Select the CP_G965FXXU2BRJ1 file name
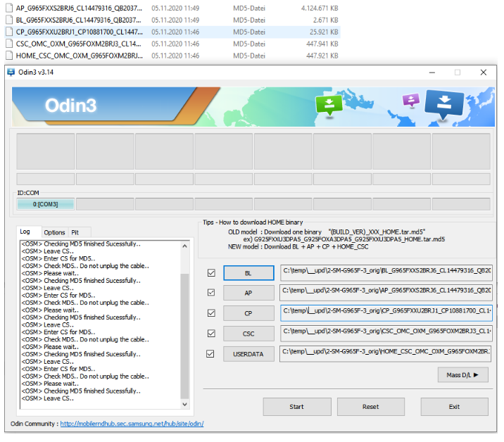The width and height of the screenshot is (504, 442). tap(80, 32)
